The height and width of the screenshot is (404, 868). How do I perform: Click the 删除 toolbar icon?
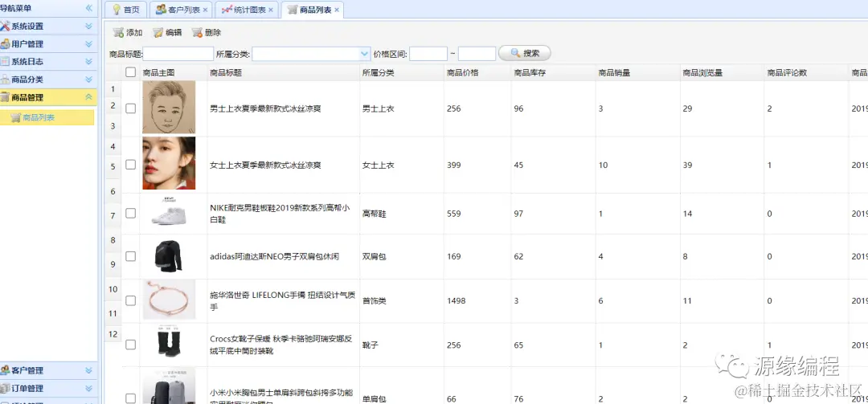[197, 33]
